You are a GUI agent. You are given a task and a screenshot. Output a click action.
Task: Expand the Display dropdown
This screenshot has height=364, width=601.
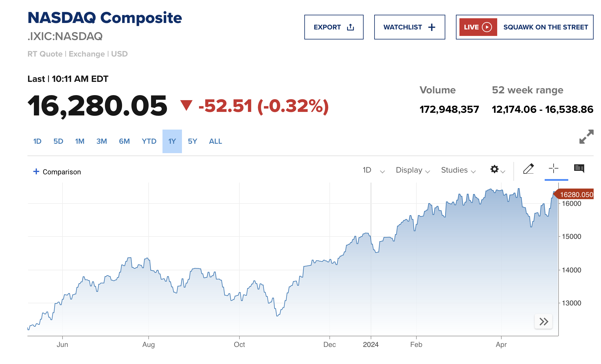coord(413,170)
